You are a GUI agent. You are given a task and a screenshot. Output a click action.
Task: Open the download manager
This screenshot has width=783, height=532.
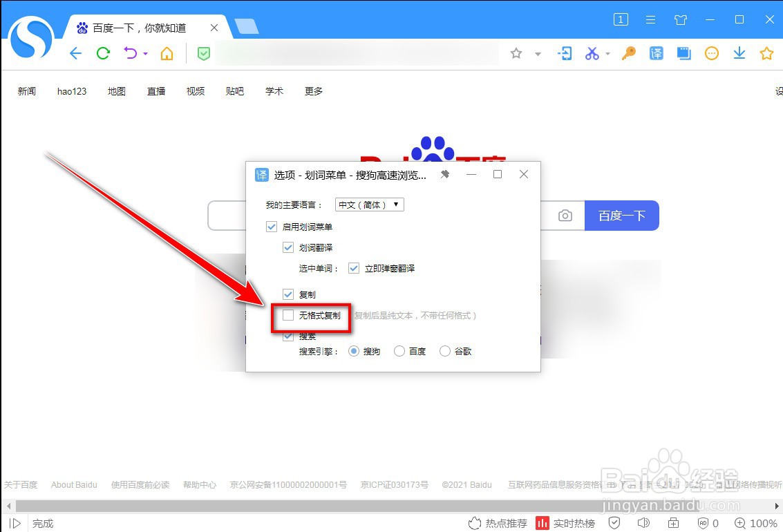[x=739, y=53]
